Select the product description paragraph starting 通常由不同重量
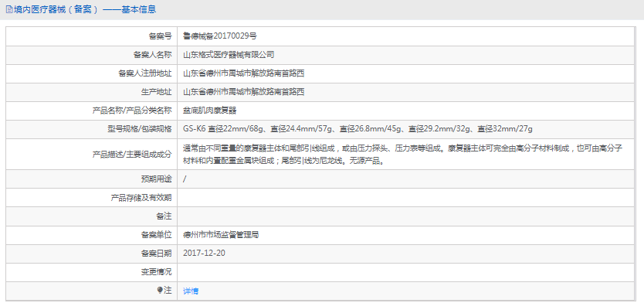 (403, 155)
